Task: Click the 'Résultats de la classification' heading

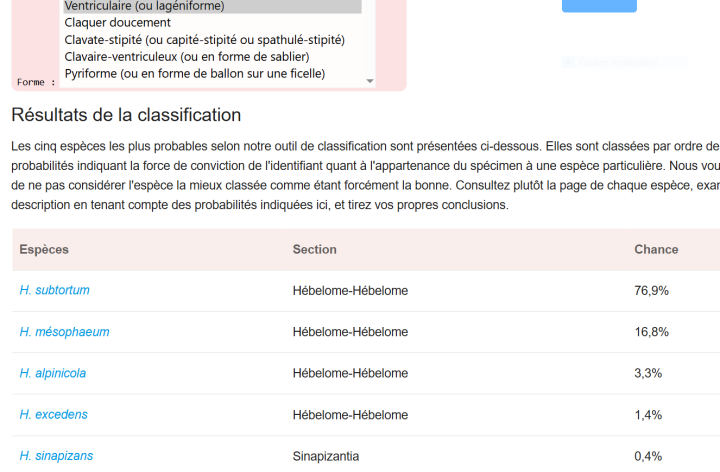Action: tap(126, 115)
